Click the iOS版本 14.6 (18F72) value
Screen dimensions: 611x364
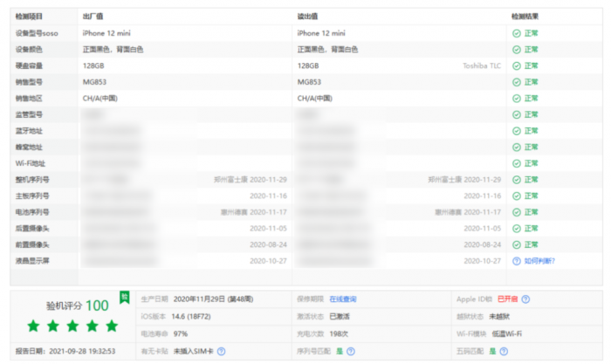[x=191, y=317]
